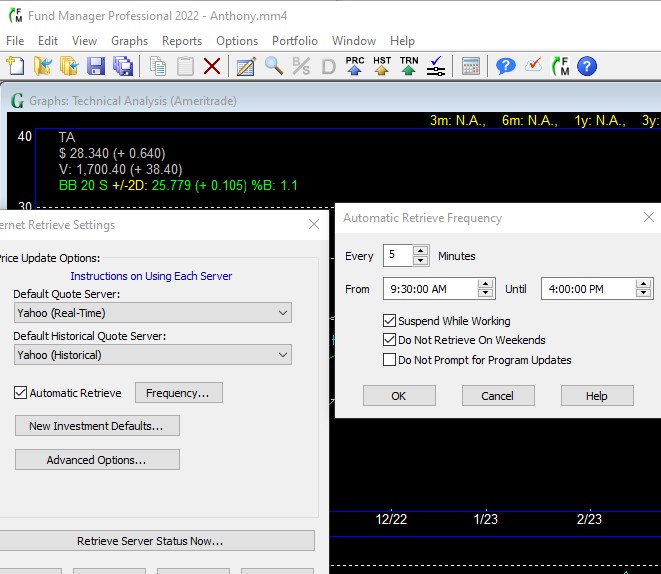Open the Help menu

(x=402, y=41)
